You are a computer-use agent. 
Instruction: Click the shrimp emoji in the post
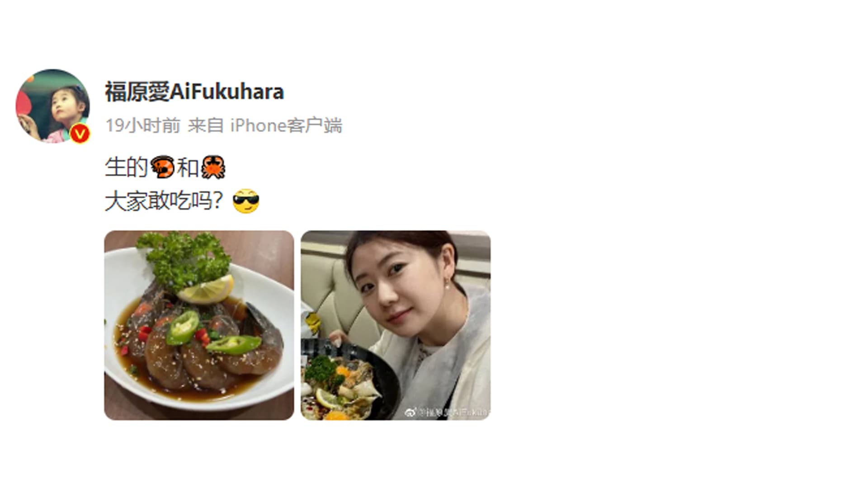(x=162, y=167)
